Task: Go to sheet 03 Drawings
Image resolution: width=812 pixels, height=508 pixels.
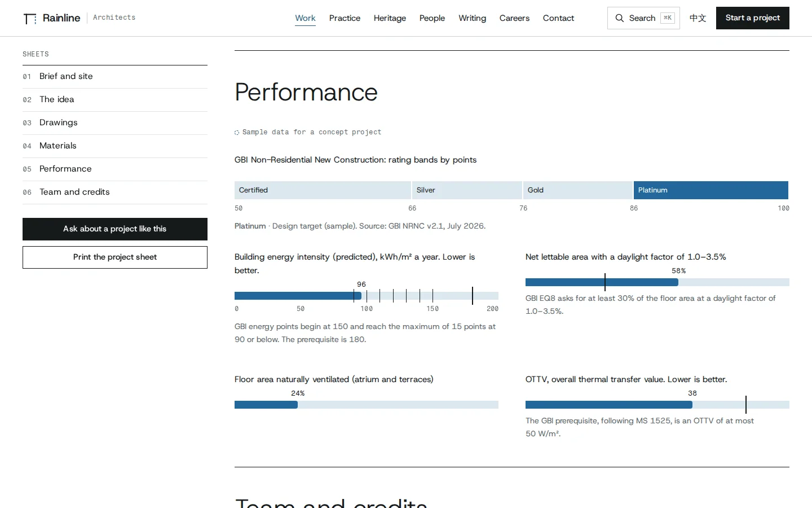Action: 115,123
